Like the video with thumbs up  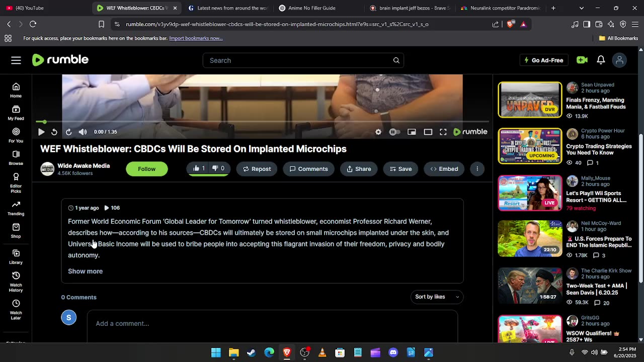[199, 168]
